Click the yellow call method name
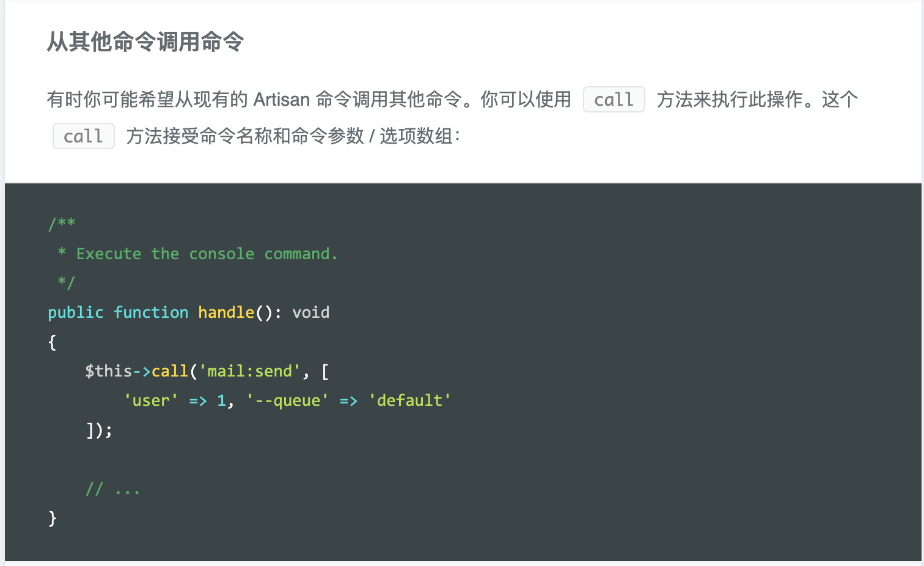Screen dimensions: 924x566 click(x=170, y=371)
